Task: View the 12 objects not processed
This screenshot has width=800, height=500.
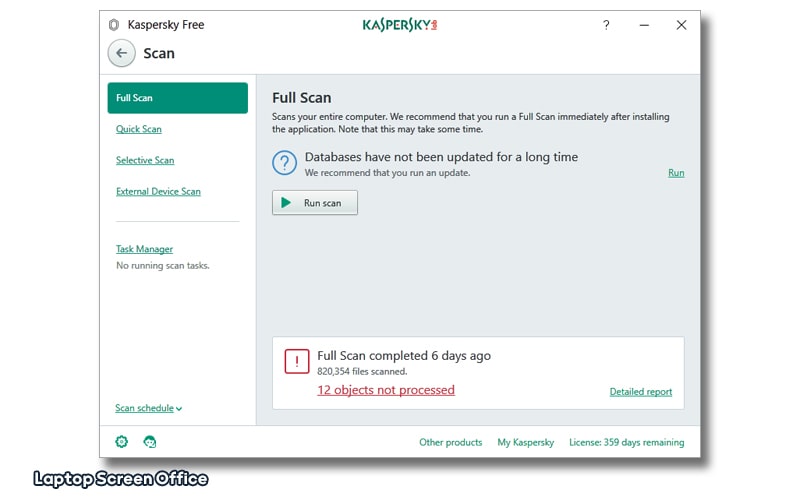Action: 386,390
